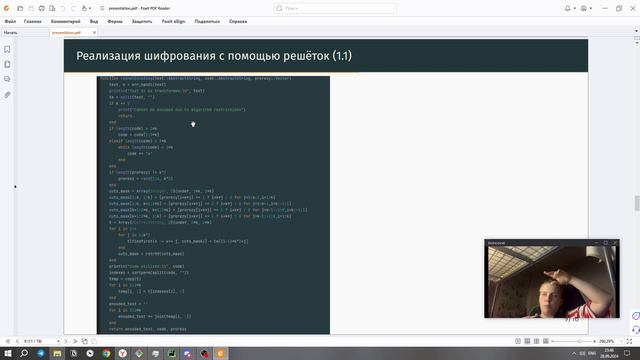Open the page number dropdown arrow

pos(58,341)
